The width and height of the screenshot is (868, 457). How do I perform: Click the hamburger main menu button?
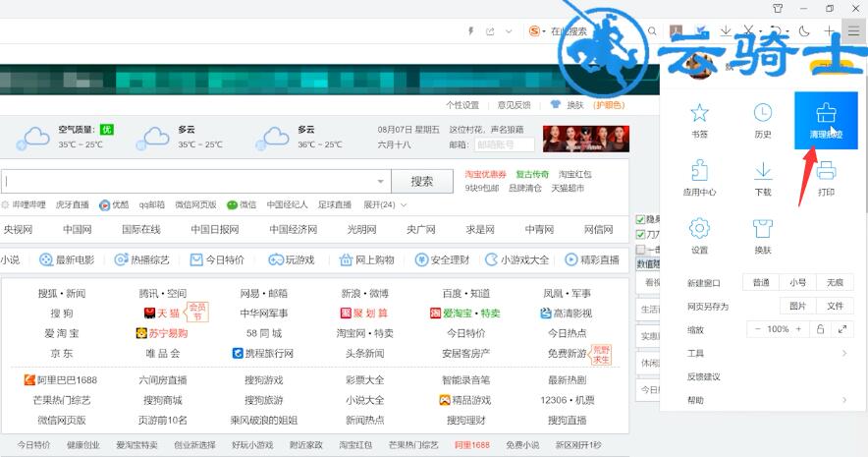[x=853, y=31]
